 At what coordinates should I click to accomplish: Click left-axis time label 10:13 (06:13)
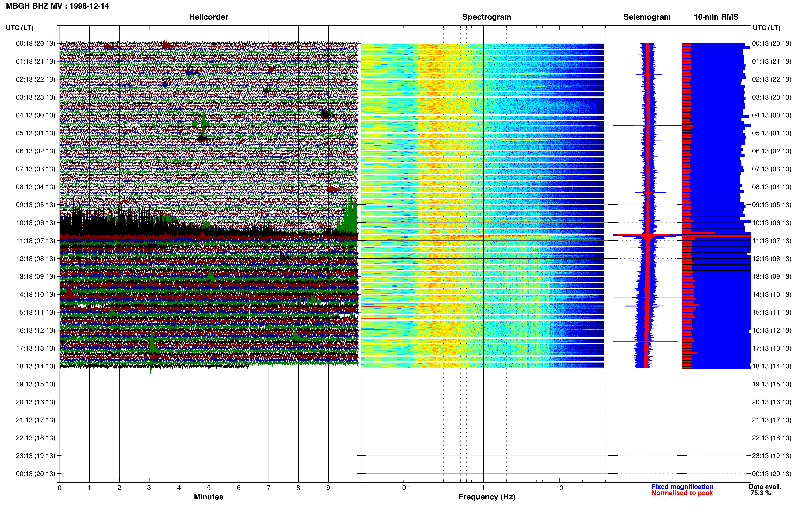[x=36, y=222]
